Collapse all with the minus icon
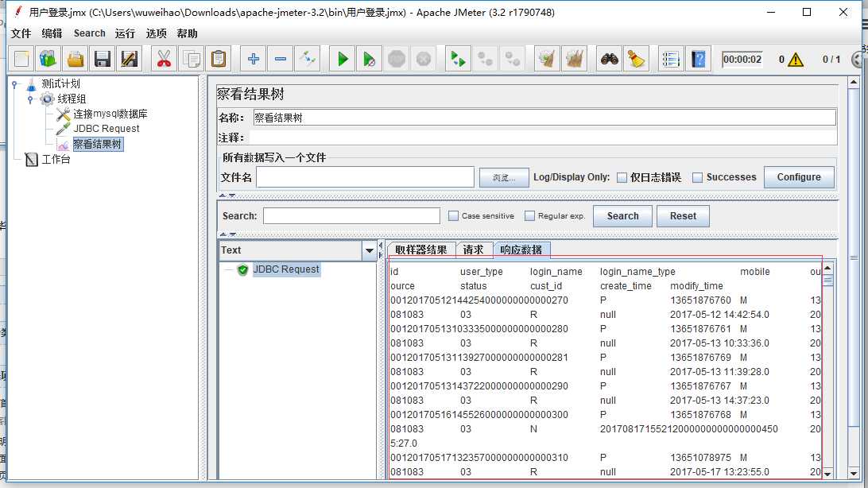 (281, 59)
